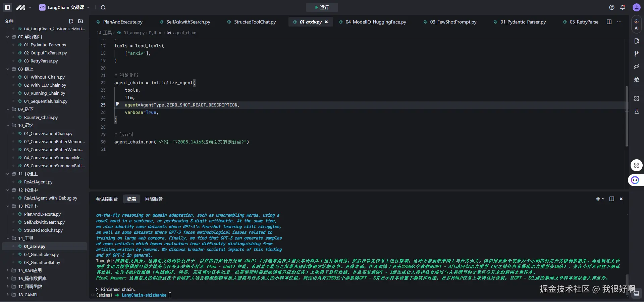Open the search magnifier in top bar
Image resolution: width=644 pixels, height=302 pixels.
pos(103,7)
